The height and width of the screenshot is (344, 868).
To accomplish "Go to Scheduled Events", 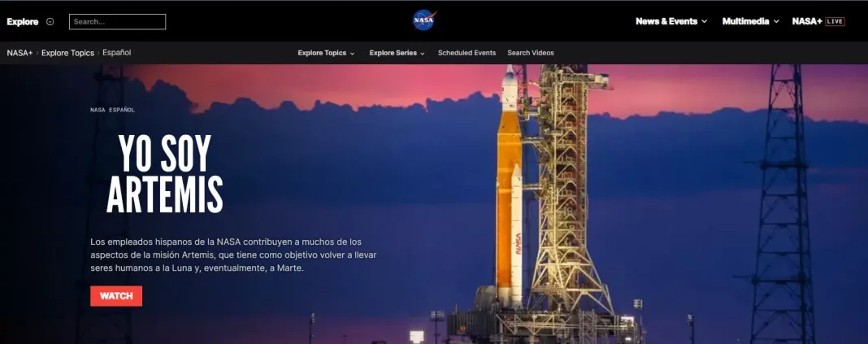I will click(x=467, y=53).
